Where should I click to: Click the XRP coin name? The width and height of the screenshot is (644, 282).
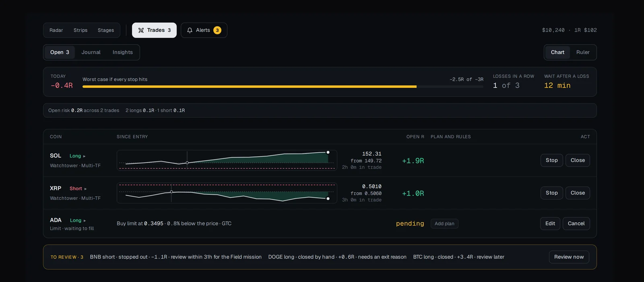(x=56, y=189)
